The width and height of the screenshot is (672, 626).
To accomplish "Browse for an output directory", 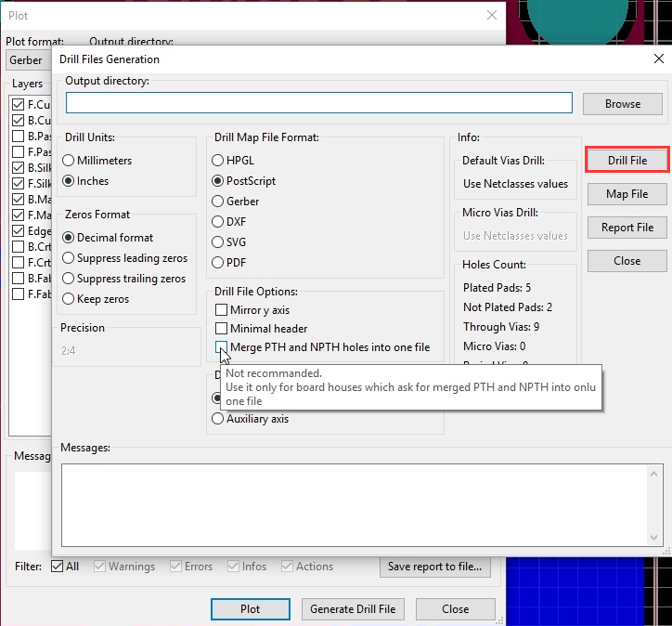I will pyautogui.click(x=622, y=104).
